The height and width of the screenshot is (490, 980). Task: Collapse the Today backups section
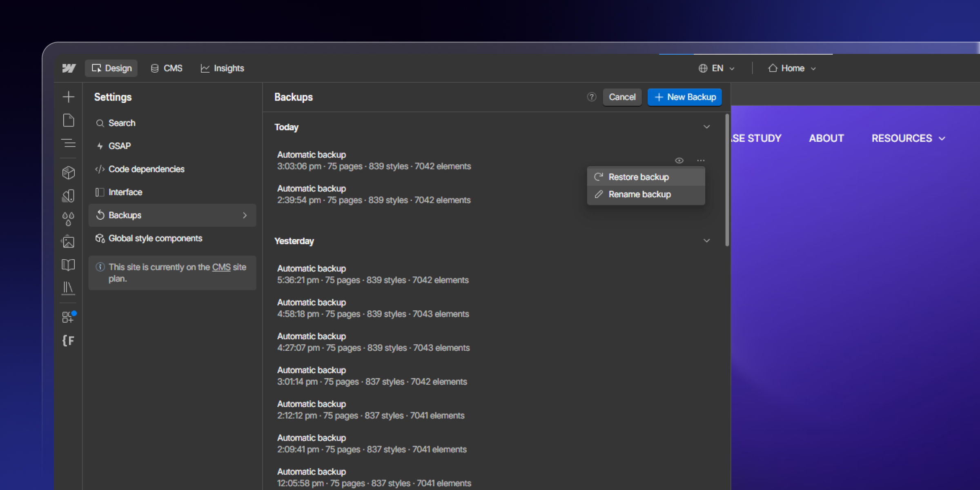pos(706,127)
